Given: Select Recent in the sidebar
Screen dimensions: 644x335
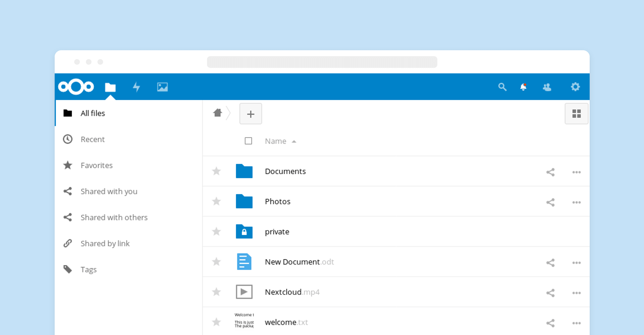Looking at the screenshot, I should [x=93, y=139].
